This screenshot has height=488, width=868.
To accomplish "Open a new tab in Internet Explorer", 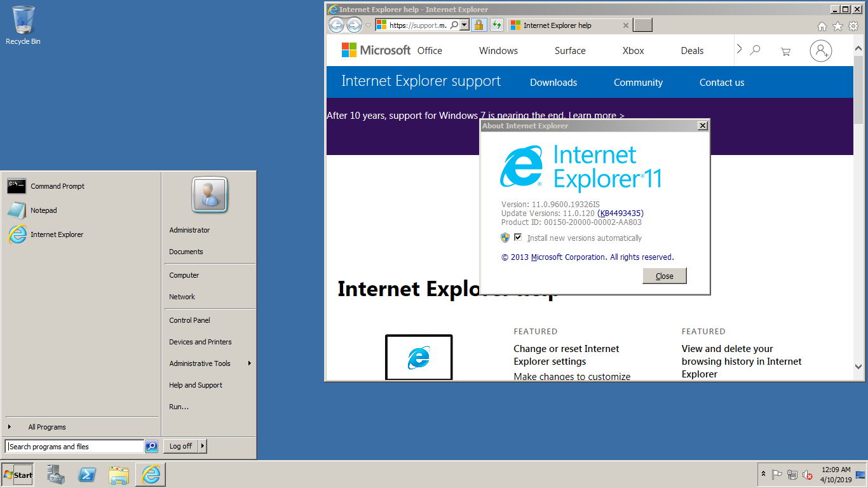I will click(643, 25).
